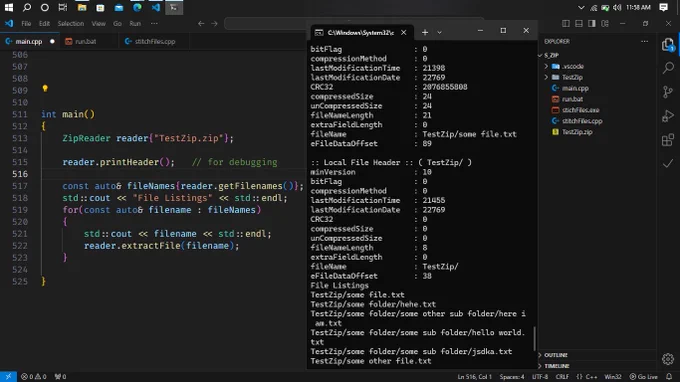Show hidden system tray icons
Viewport: 680px width, 382px height.
tap(581, 7)
